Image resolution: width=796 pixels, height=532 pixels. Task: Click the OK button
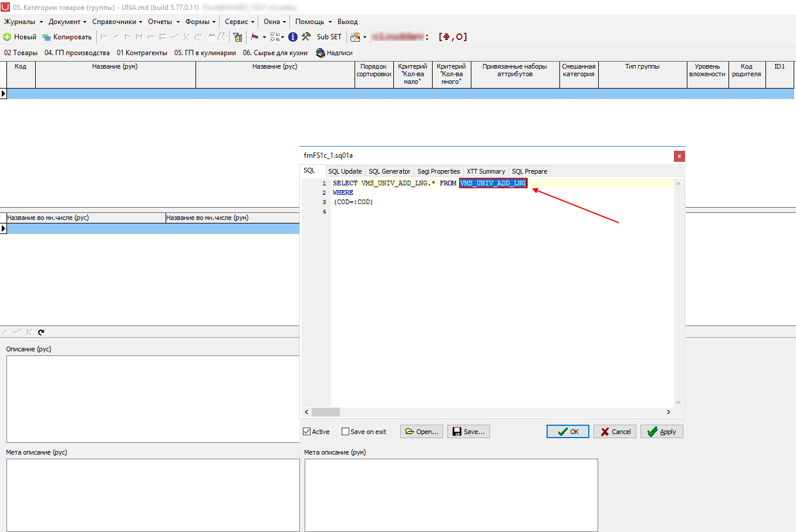(568, 432)
